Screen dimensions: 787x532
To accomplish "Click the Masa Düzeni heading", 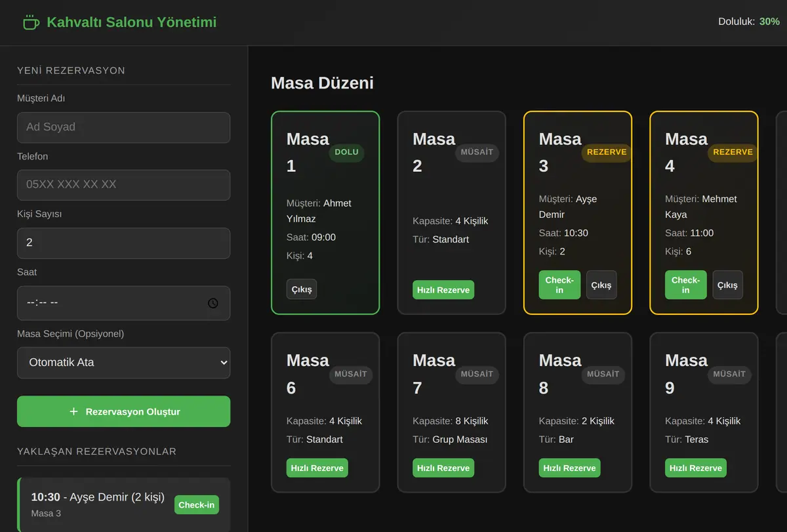I will [x=322, y=83].
